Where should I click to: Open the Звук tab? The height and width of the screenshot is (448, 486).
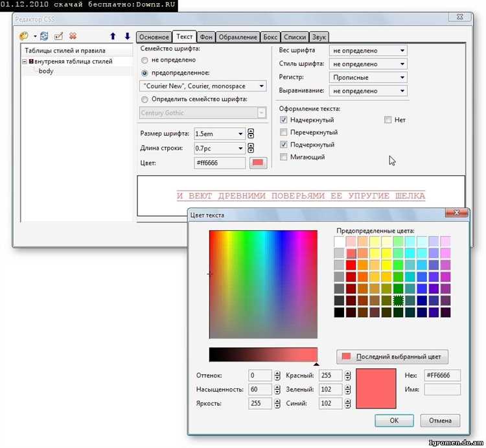(319, 37)
